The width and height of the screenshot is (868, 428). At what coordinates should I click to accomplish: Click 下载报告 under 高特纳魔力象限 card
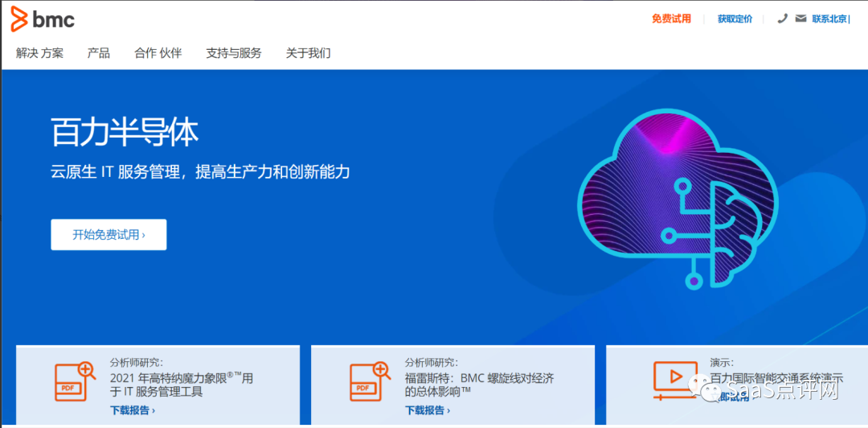coord(133,410)
